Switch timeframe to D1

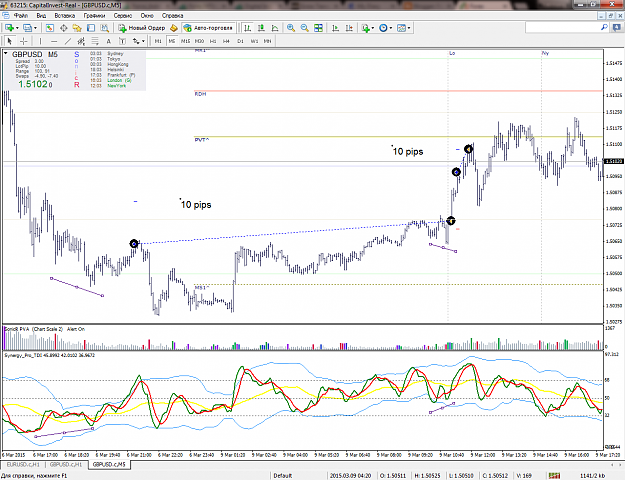click(x=240, y=41)
